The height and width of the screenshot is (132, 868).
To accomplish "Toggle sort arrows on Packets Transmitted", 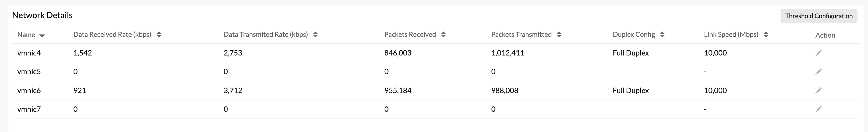I will click(x=559, y=34).
